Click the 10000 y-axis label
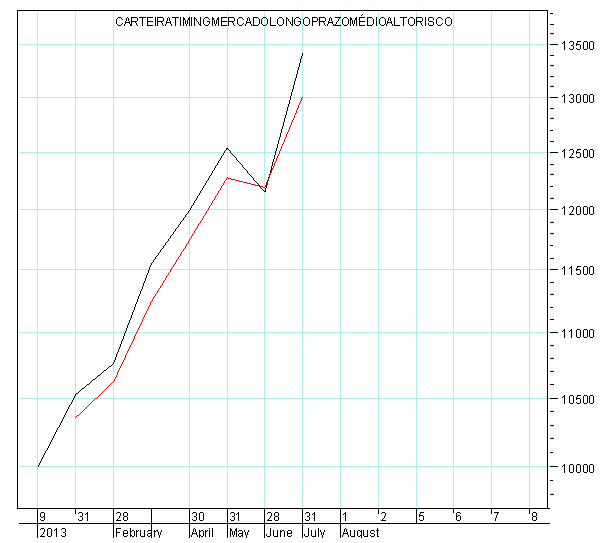The image size is (602, 543). [577, 468]
